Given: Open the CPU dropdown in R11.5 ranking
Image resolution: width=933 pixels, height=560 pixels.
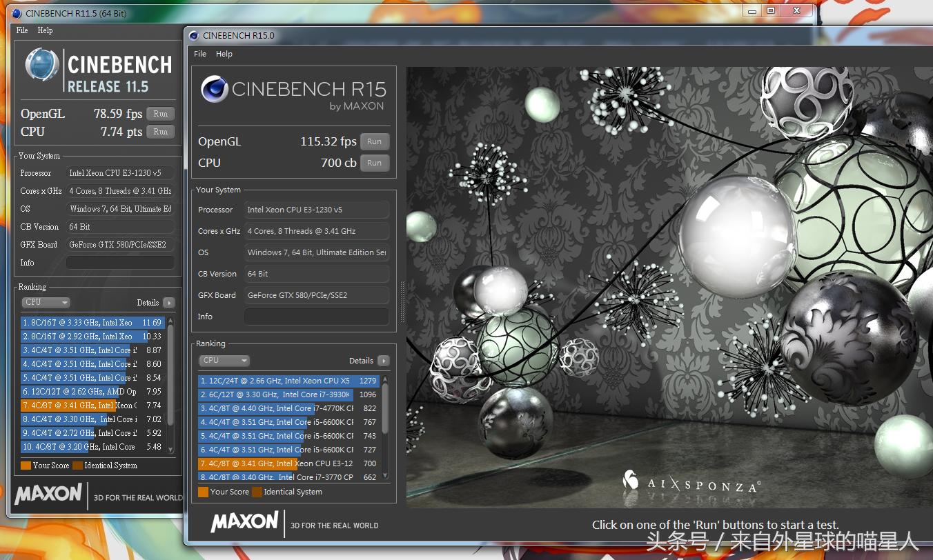Looking at the screenshot, I should pyautogui.click(x=46, y=303).
